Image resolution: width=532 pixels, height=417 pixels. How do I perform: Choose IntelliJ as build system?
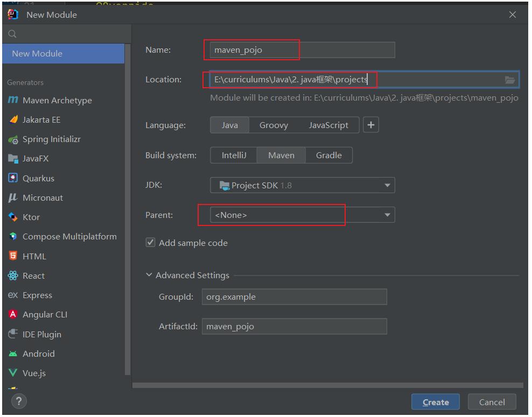tap(234, 156)
